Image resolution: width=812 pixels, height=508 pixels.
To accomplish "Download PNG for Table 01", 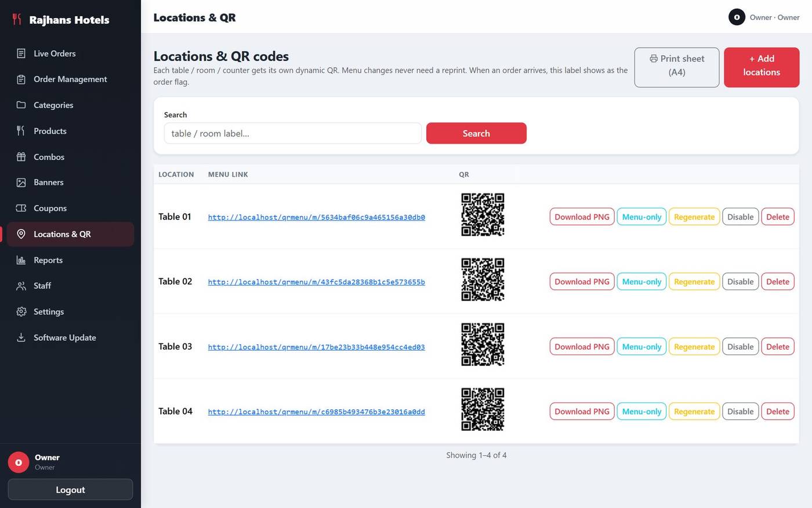I will 582,217.
